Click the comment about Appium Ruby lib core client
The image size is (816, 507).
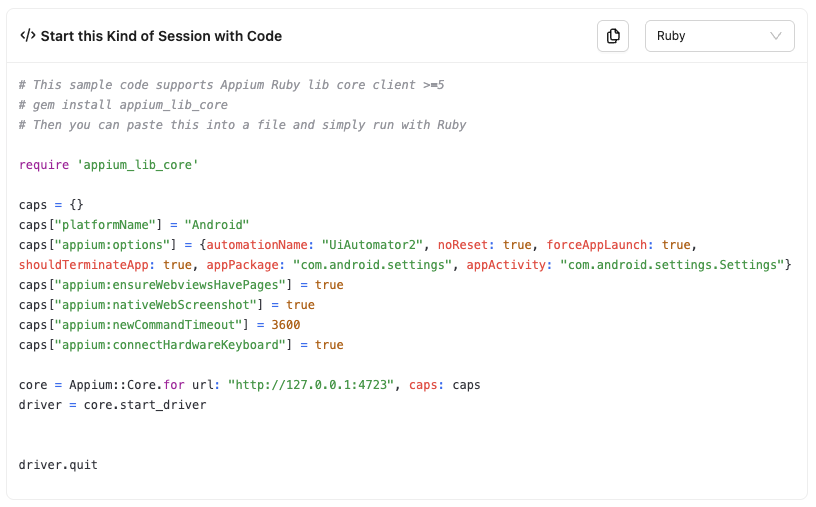pos(232,85)
